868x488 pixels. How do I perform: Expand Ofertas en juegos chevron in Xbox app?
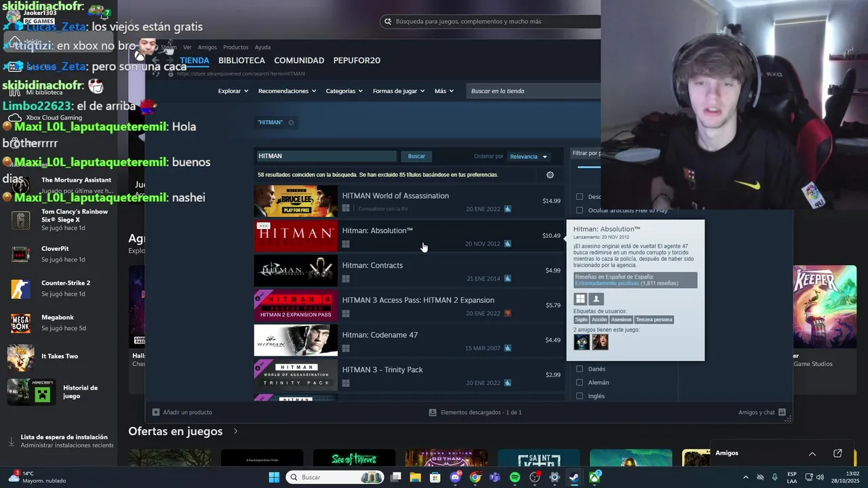[x=235, y=431]
